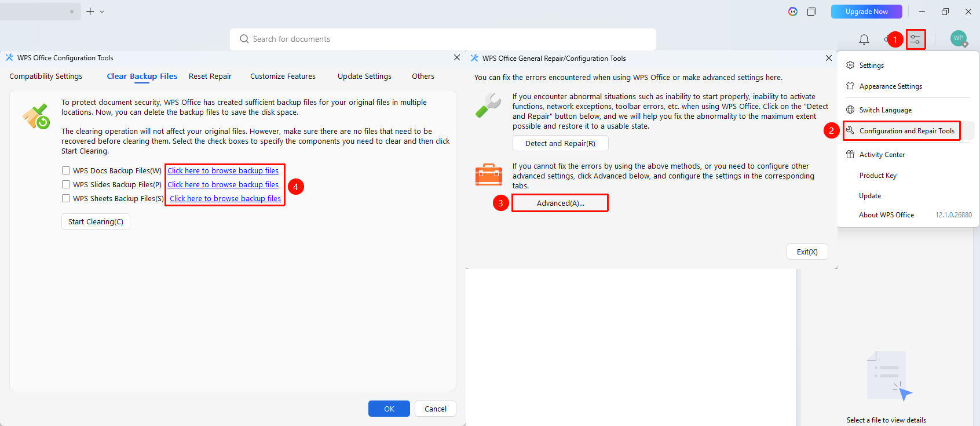The width and height of the screenshot is (980, 426).
Task: Click the Switch Language globe icon
Action: [850, 110]
